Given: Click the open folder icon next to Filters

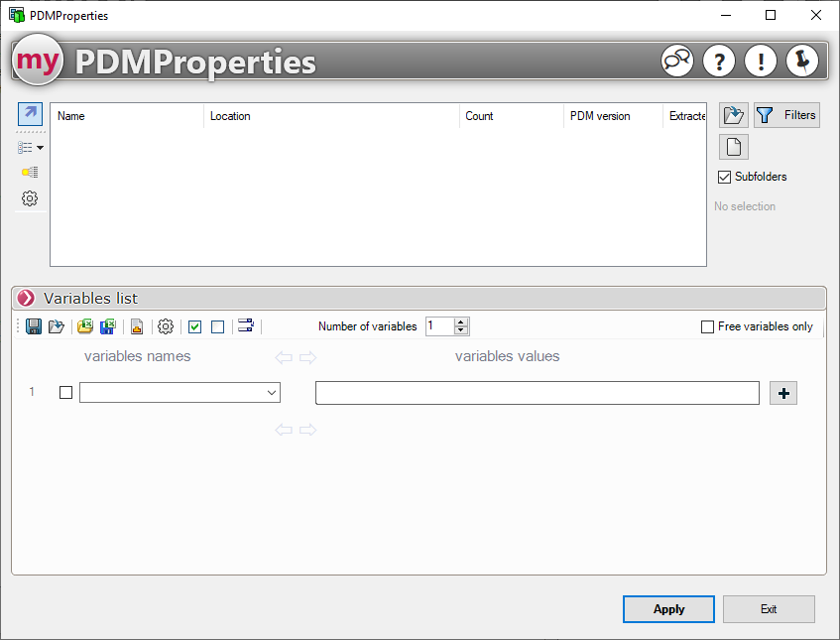Looking at the screenshot, I should click(733, 115).
